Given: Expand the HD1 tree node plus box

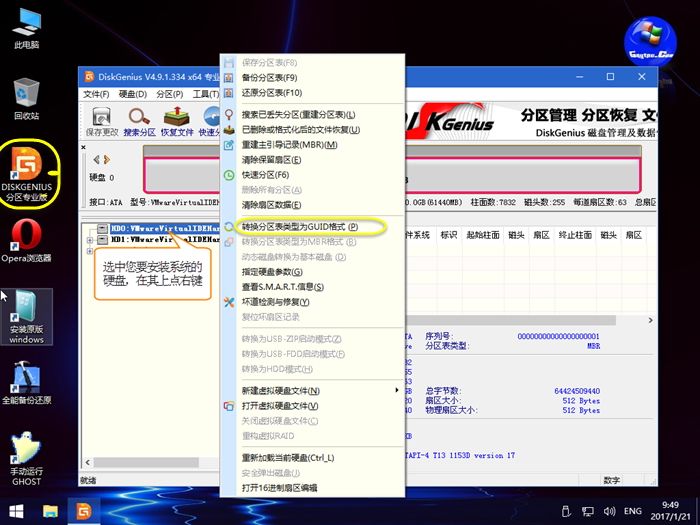Looking at the screenshot, I should 90,240.
